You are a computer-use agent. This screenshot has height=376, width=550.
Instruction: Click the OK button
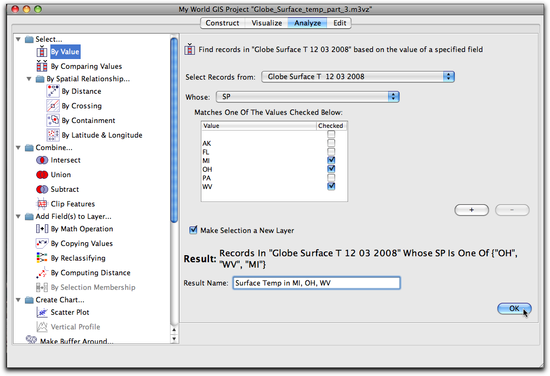click(514, 308)
